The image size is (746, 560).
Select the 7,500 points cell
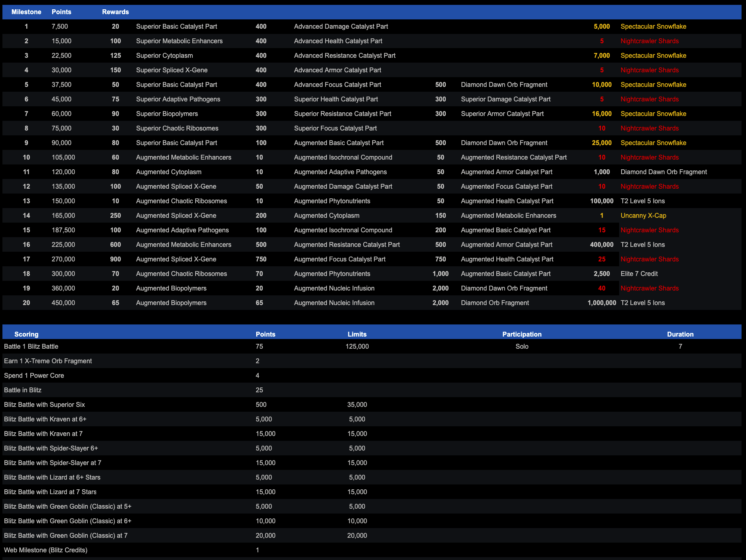click(60, 26)
